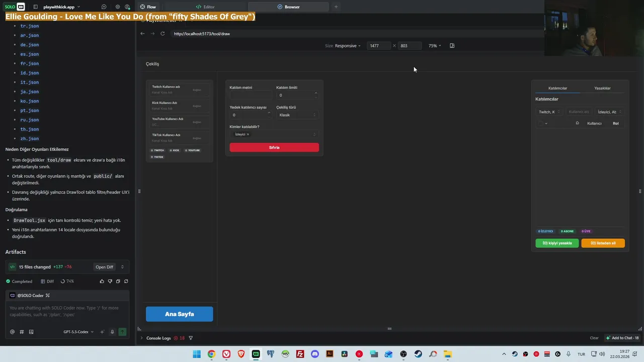Open settings gear icon in top bar
The image size is (644, 362).
[x=118, y=7]
